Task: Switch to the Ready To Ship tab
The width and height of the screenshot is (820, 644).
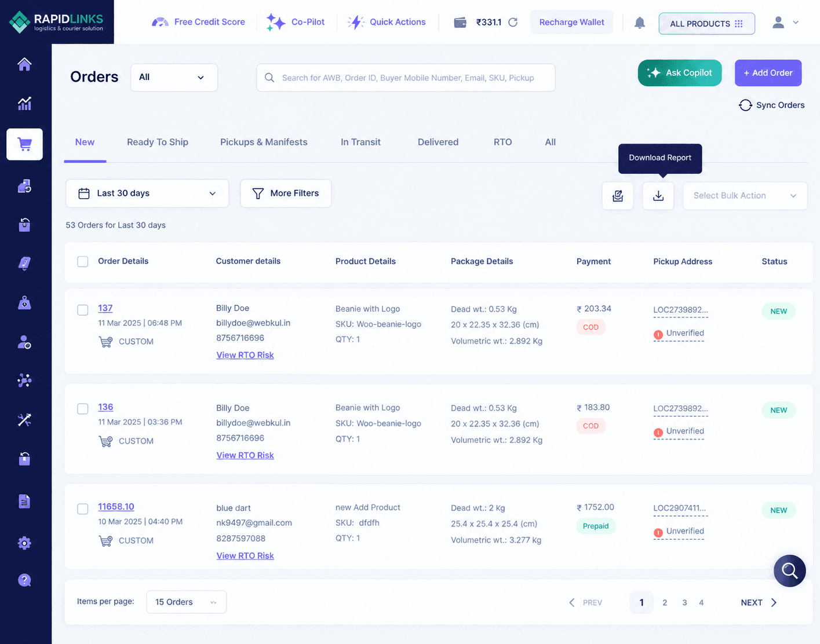Action: (x=158, y=142)
